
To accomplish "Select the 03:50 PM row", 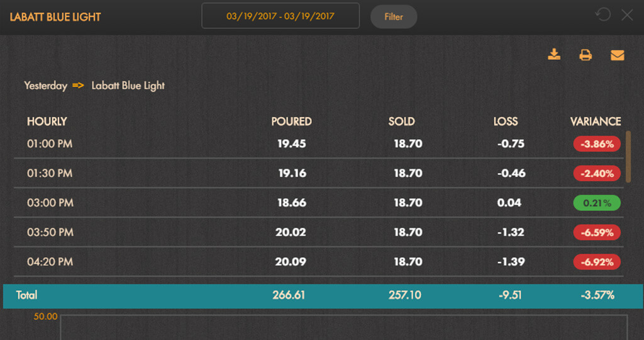I will point(319,232).
